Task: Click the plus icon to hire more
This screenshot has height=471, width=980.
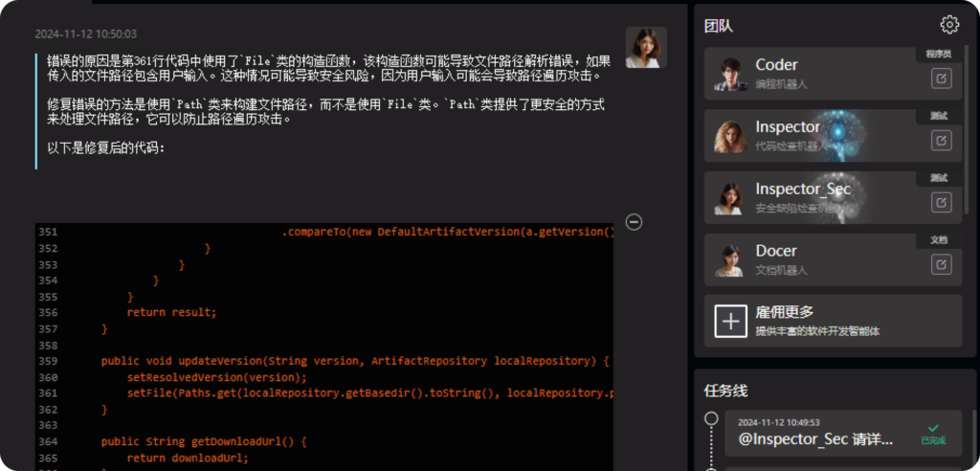Action: click(731, 321)
